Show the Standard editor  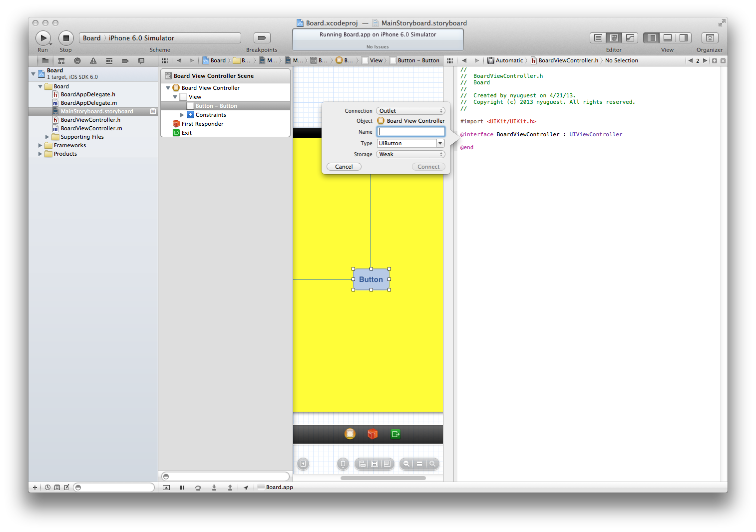coord(598,38)
